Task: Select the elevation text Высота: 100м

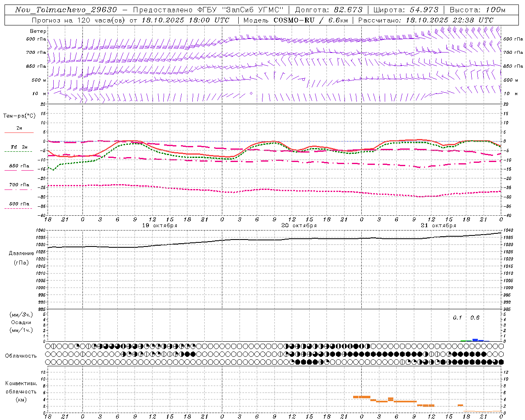Action: 477,10
